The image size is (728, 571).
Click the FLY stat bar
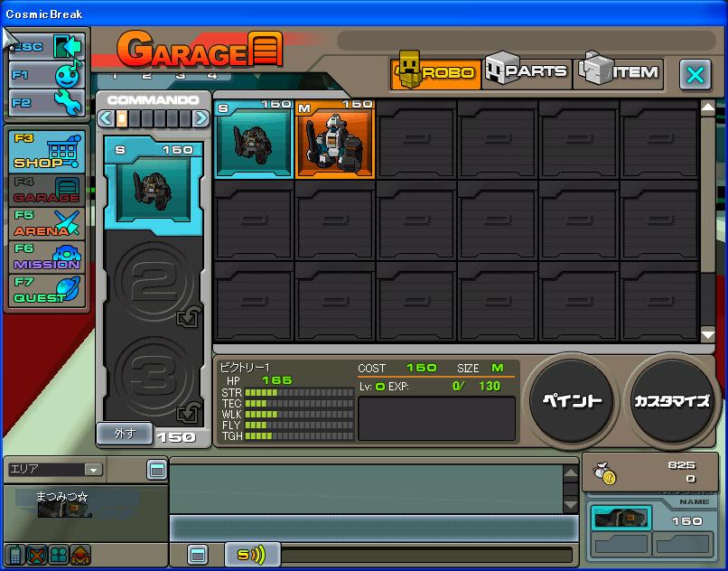pyautogui.click(x=300, y=426)
